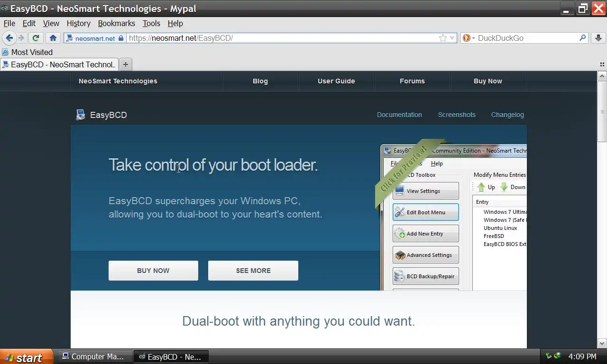Click the search magnifier icon

click(583, 38)
